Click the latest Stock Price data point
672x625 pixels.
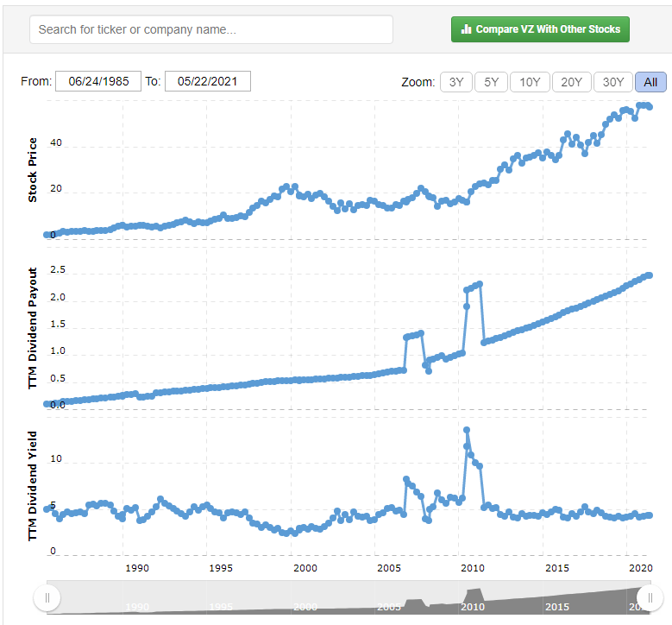pos(649,107)
